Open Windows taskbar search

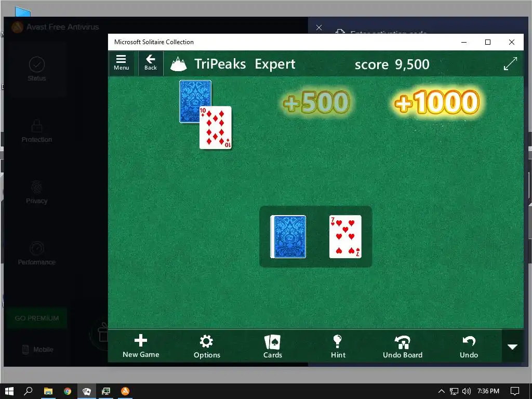[28, 391]
